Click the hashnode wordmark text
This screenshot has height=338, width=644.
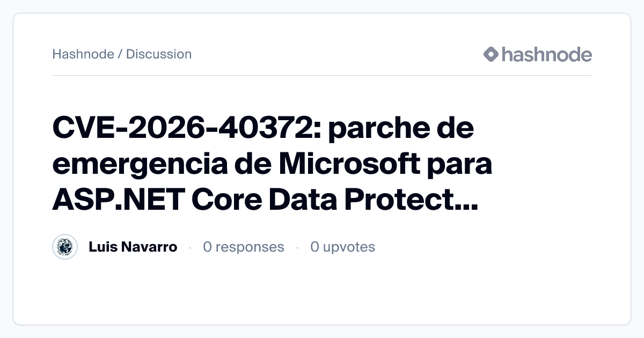[x=546, y=54]
